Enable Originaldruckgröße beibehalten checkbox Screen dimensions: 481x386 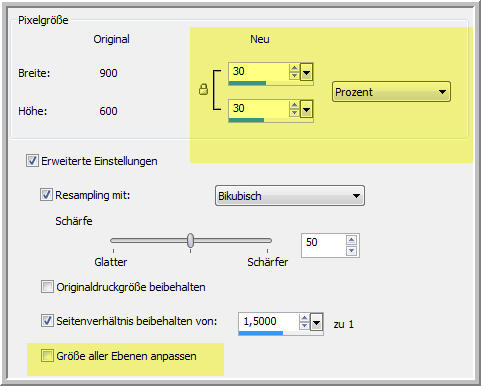click(47, 287)
